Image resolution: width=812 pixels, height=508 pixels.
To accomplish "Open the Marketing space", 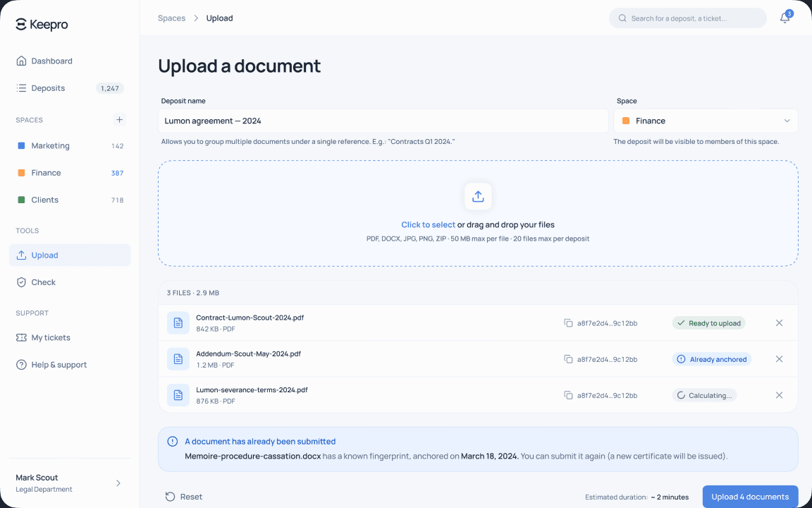I will click(x=70, y=145).
